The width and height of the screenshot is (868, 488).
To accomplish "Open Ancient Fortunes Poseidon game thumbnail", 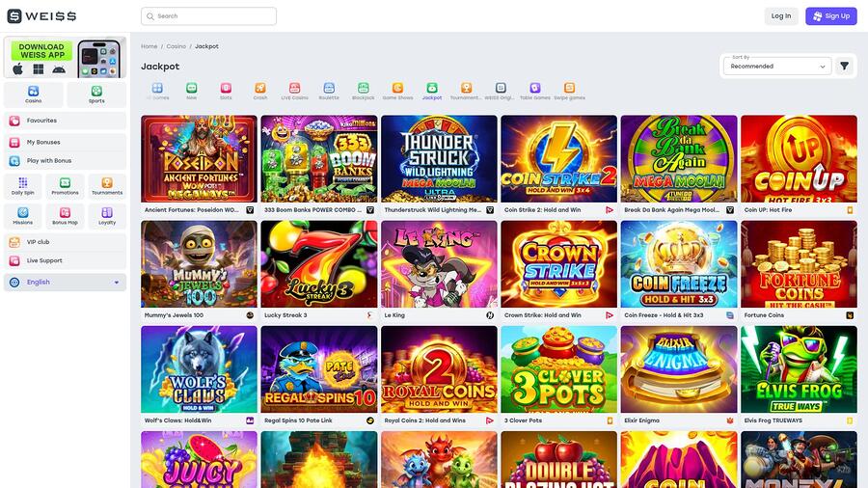I will pyautogui.click(x=200, y=159).
